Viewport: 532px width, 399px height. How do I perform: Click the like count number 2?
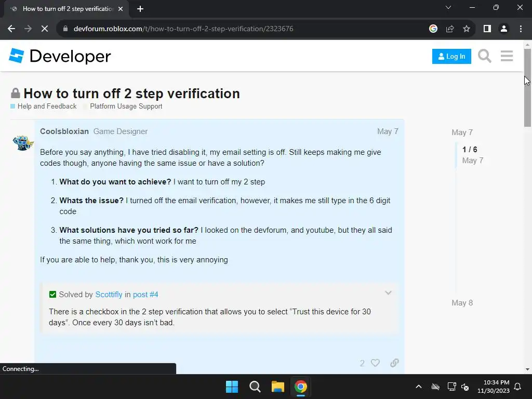point(362,363)
